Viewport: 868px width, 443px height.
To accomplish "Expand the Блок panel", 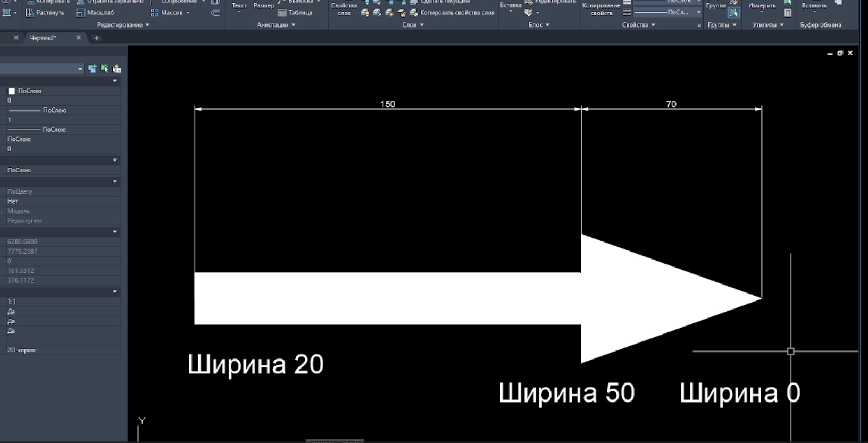I will click(539, 25).
